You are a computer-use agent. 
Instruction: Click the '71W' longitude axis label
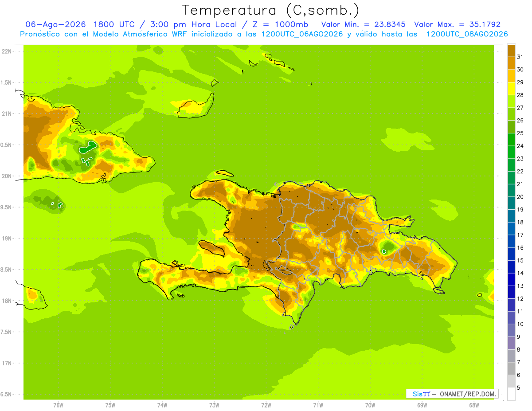click(x=318, y=405)
